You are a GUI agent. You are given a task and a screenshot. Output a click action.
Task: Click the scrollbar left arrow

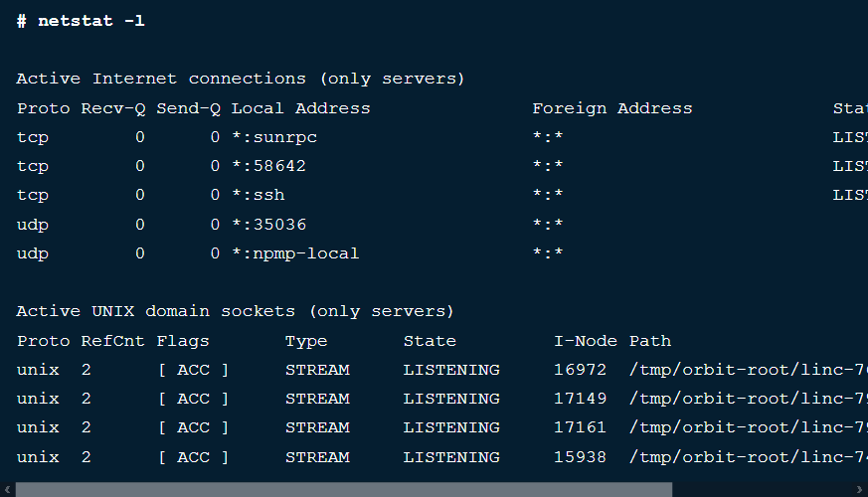(x=7, y=490)
